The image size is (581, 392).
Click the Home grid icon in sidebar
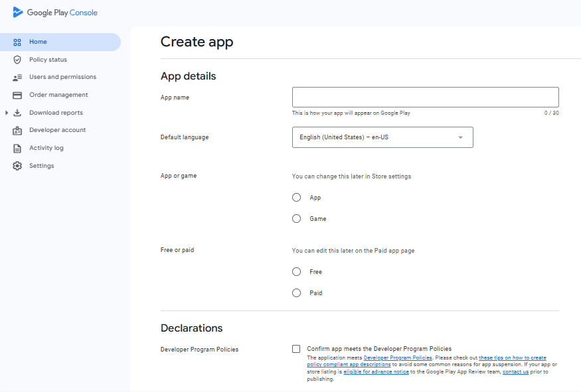pos(17,42)
